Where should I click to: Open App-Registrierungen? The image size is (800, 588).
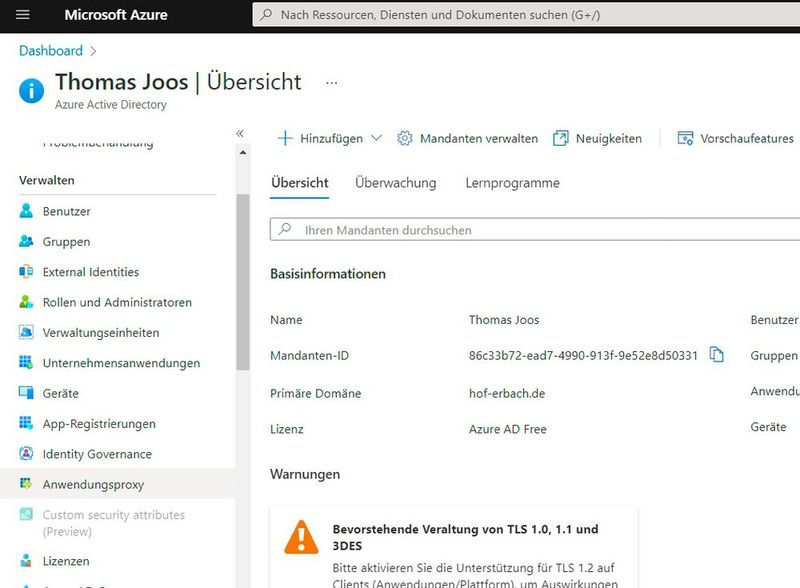[96, 423]
